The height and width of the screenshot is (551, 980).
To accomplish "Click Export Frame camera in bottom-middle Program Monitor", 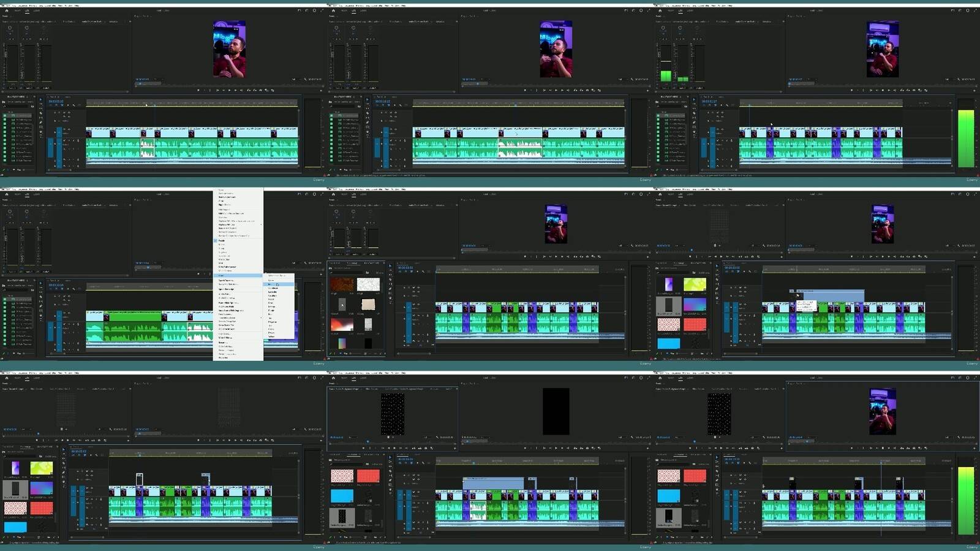I will [x=587, y=448].
